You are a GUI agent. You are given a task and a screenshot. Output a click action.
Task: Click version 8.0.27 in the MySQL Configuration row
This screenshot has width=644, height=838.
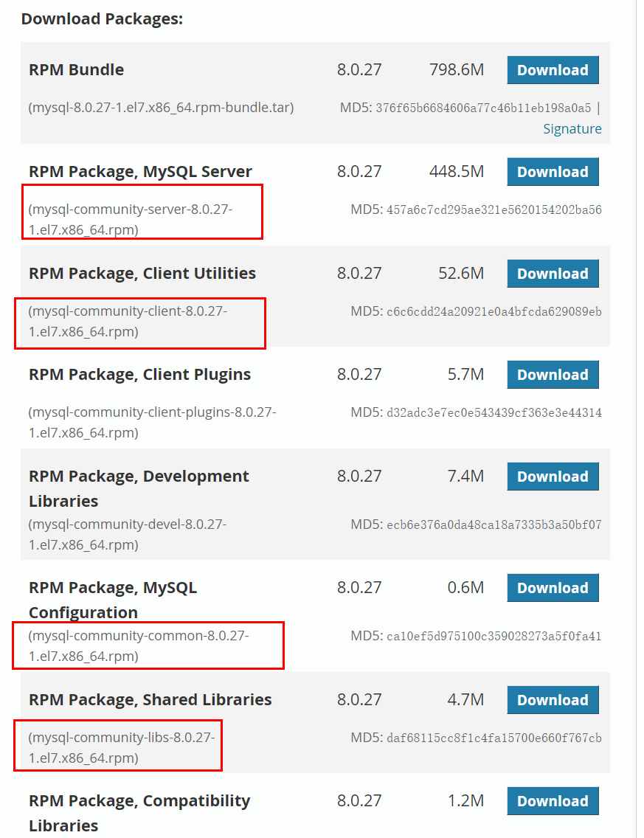coord(359,587)
